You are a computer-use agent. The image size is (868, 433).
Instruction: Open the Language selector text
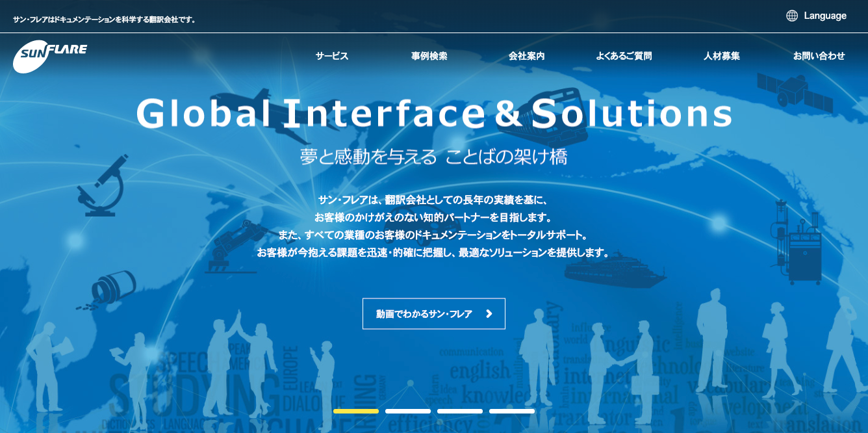point(825,16)
